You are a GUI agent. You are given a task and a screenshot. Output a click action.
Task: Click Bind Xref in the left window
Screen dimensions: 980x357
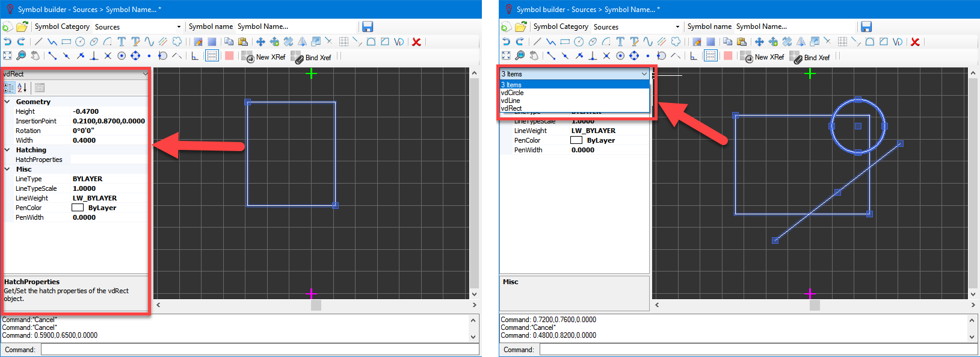pyautogui.click(x=312, y=57)
